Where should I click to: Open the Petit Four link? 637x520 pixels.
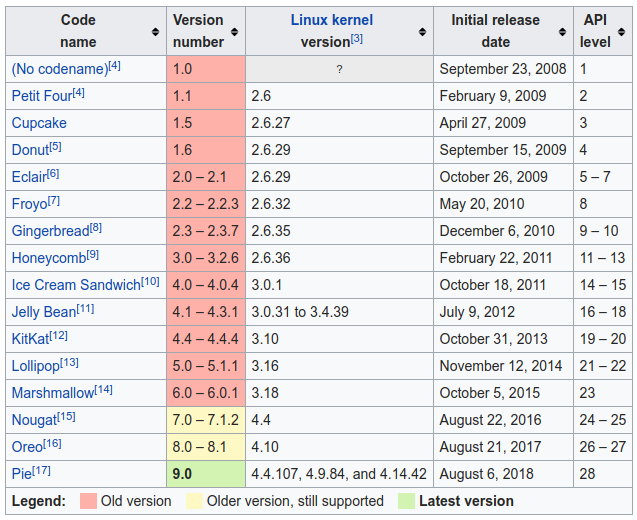pyautogui.click(x=42, y=96)
